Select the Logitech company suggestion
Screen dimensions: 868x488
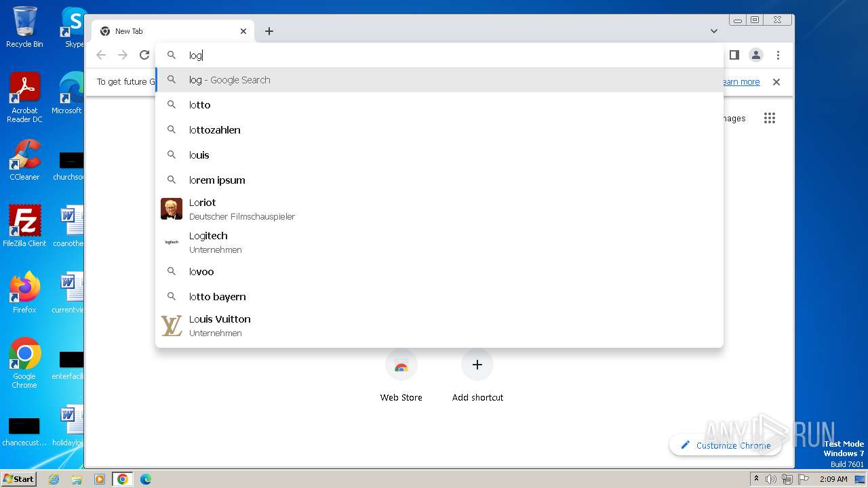[x=439, y=242]
